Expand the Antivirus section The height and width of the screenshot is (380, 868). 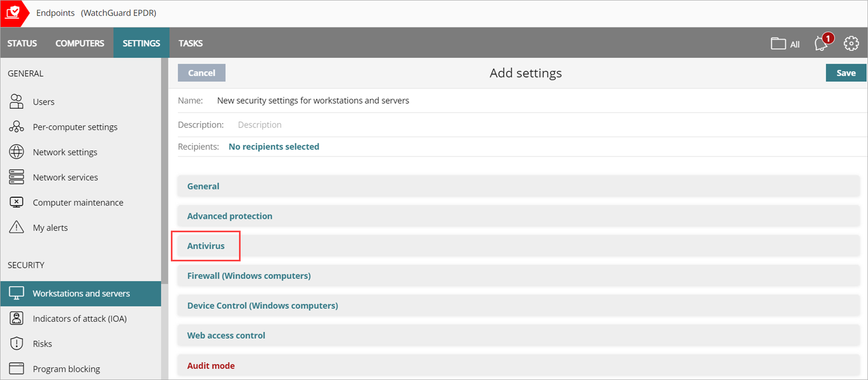(206, 246)
